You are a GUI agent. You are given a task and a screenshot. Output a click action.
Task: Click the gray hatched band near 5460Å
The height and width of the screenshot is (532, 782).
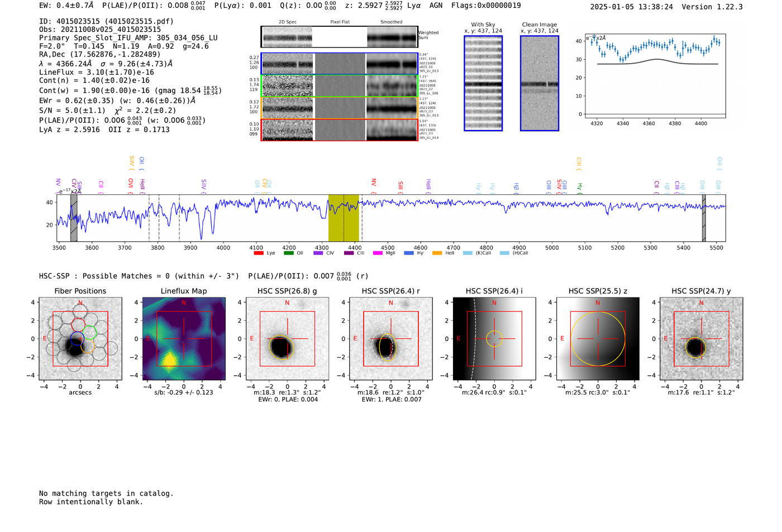(704, 218)
